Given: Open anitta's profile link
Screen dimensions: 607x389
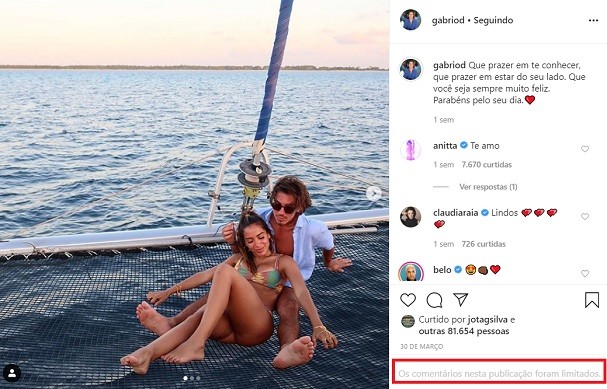Looking at the screenshot, I should (445, 146).
